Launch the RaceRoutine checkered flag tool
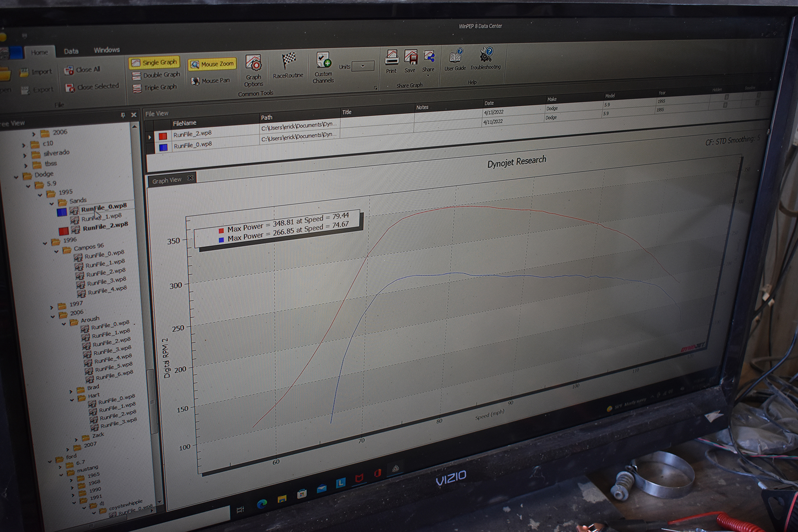Image resolution: width=798 pixels, height=532 pixels. tap(289, 66)
